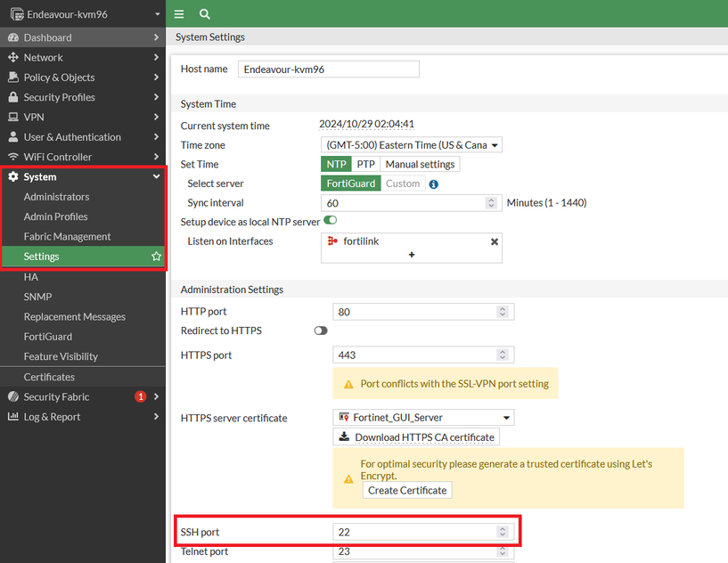Screen dimensions: 728x563
Task: Click the Security Fabric notification badge
Action: point(140,397)
